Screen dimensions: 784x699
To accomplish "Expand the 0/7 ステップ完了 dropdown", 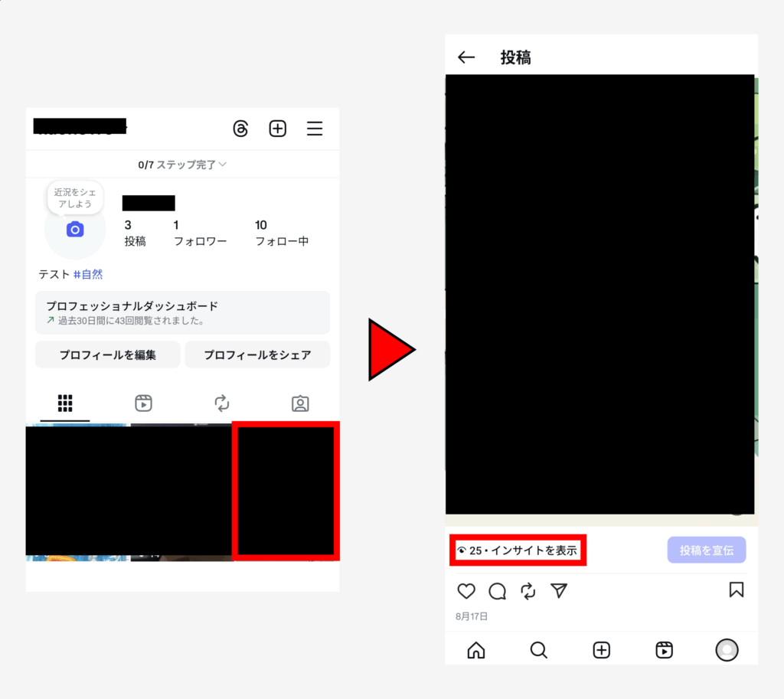I will [182, 165].
